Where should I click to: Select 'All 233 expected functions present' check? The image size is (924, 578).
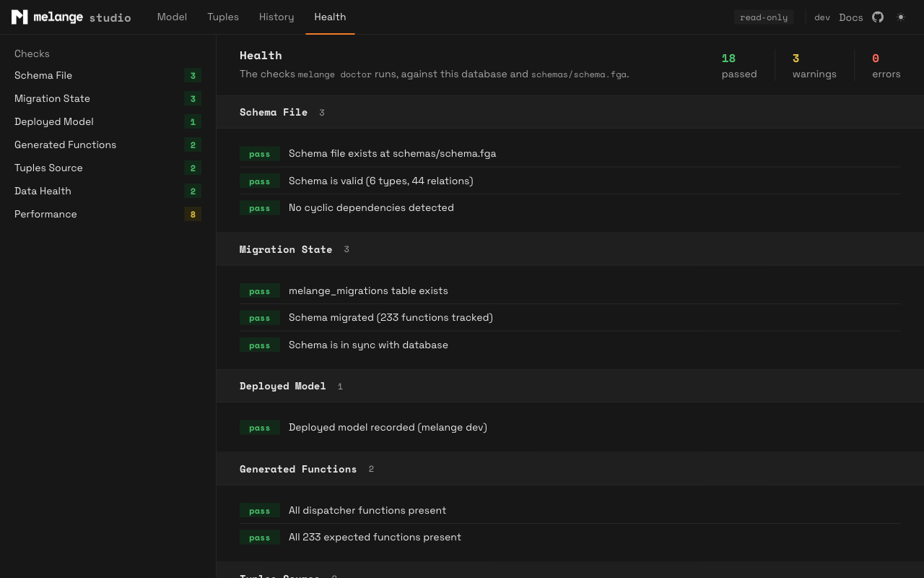(x=570, y=537)
